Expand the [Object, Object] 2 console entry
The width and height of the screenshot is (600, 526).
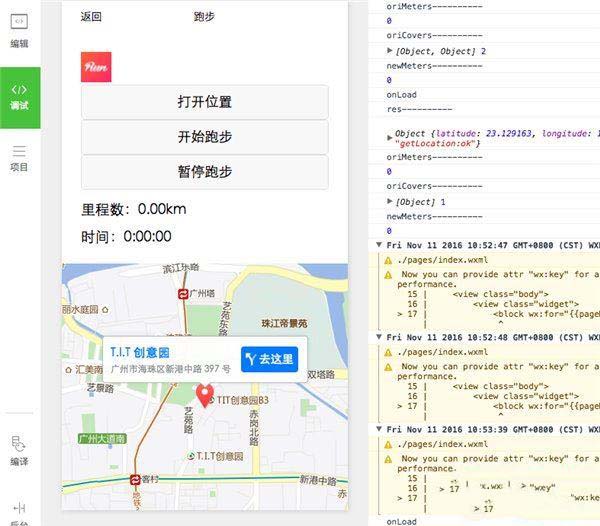coord(390,50)
